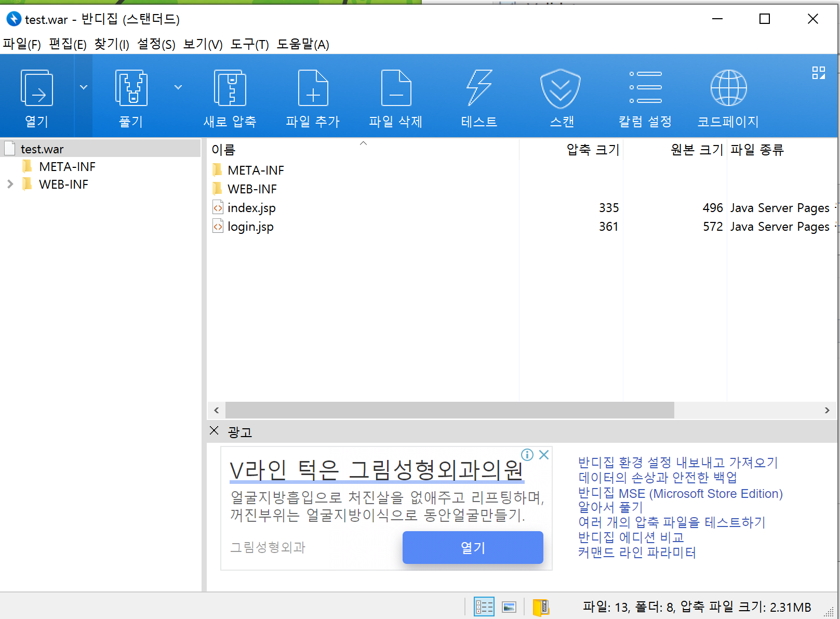This screenshot has width=840, height=619.
Task: Sort by 원본 크기 column header
Action: pos(675,150)
